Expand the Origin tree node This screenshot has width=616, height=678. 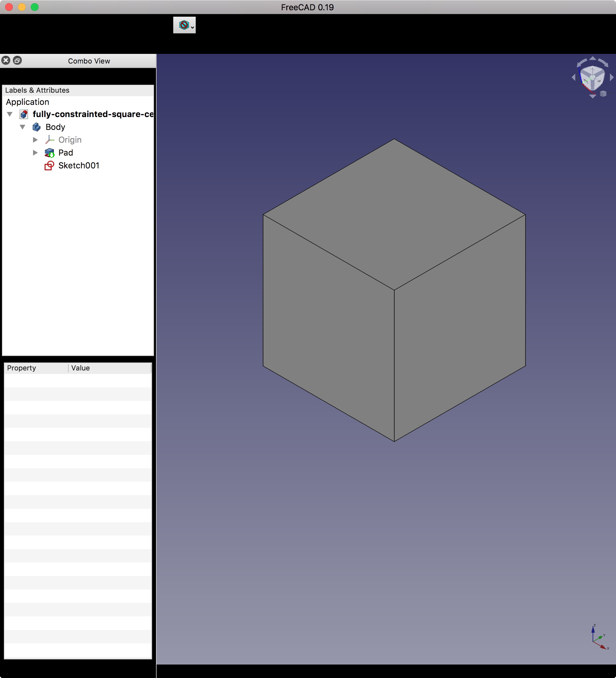point(35,140)
